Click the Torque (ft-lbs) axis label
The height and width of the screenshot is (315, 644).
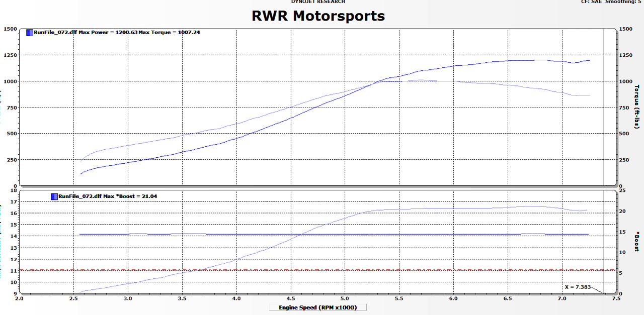point(637,107)
